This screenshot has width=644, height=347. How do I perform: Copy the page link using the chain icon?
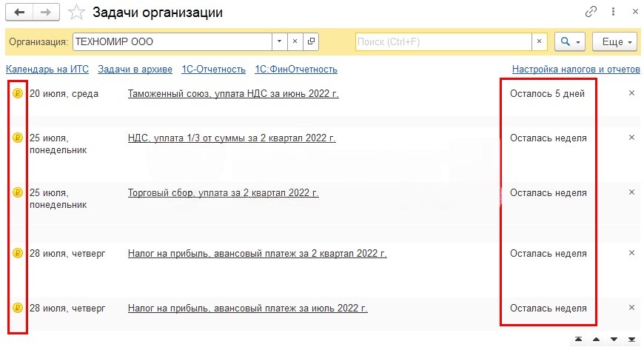[x=591, y=13]
